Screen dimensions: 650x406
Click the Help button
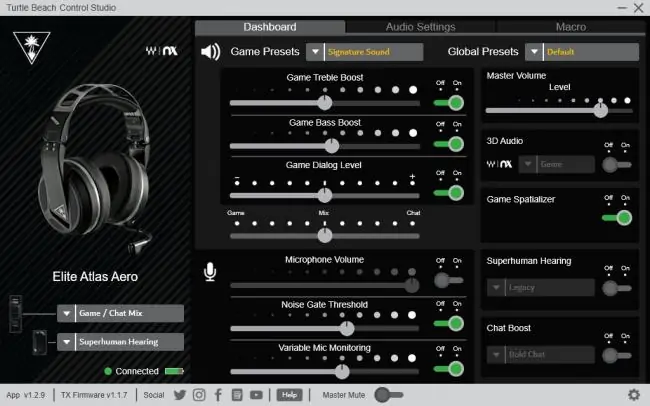(289, 395)
